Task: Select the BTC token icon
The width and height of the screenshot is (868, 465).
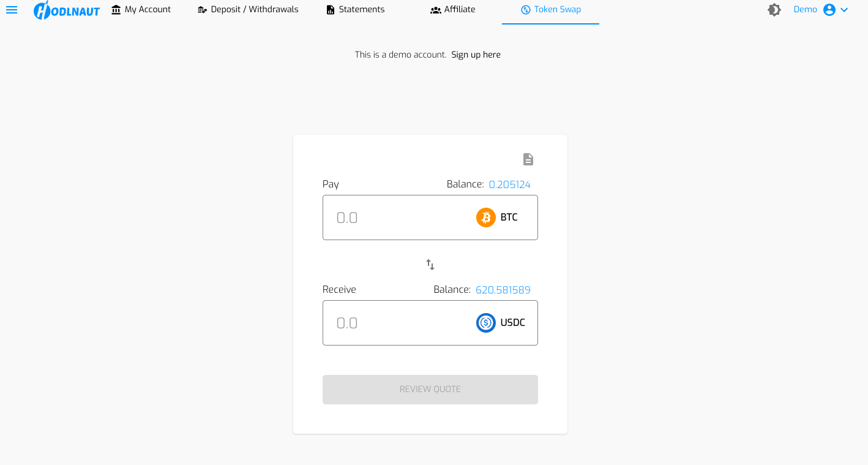Action: point(486,217)
